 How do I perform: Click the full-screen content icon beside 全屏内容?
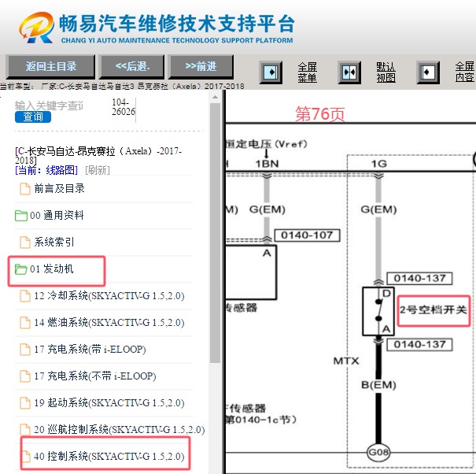point(428,72)
